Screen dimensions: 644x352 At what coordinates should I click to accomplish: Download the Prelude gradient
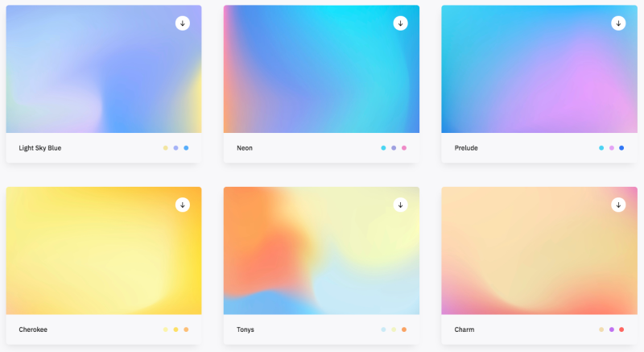click(618, 23)
